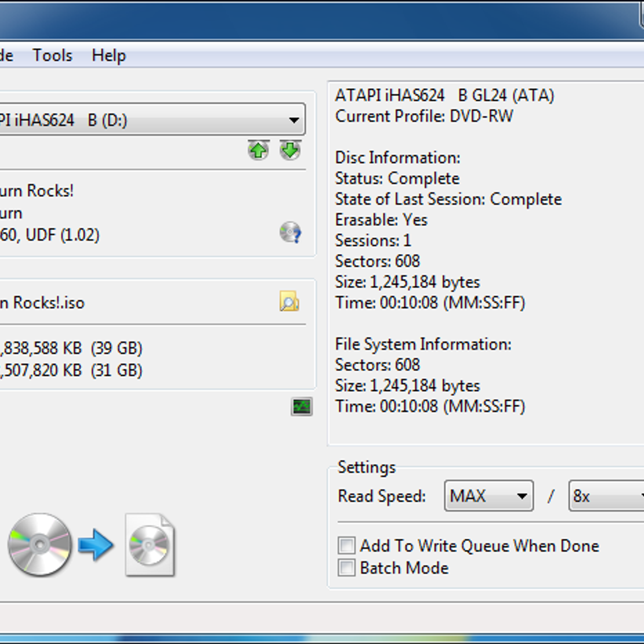Click the 'File System Information:' heading

pos(423,345)
